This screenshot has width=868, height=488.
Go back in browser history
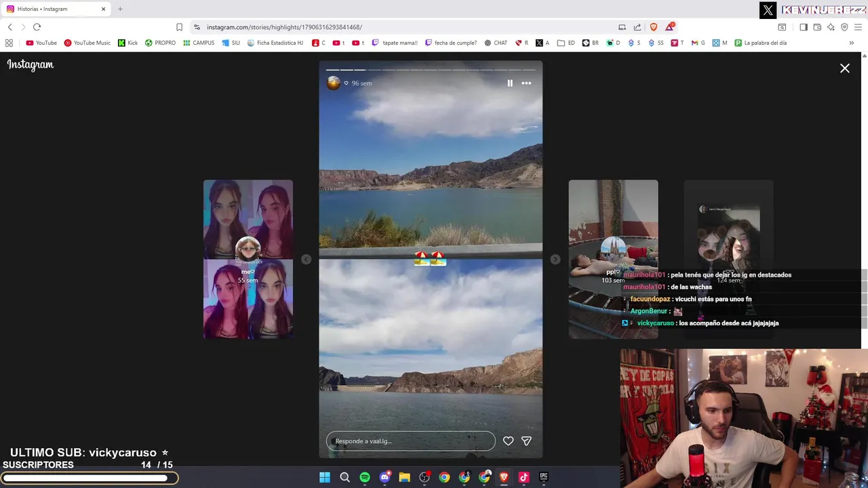(9, 27)
